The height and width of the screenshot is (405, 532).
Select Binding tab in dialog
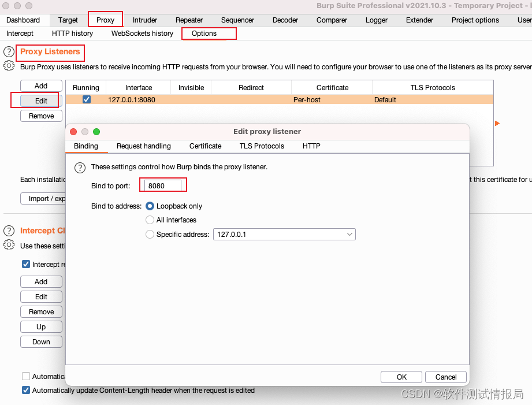(86, 146)
